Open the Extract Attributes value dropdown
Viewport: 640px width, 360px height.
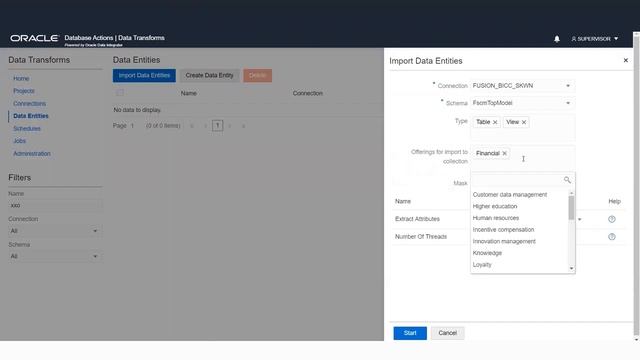pos(579,220)
